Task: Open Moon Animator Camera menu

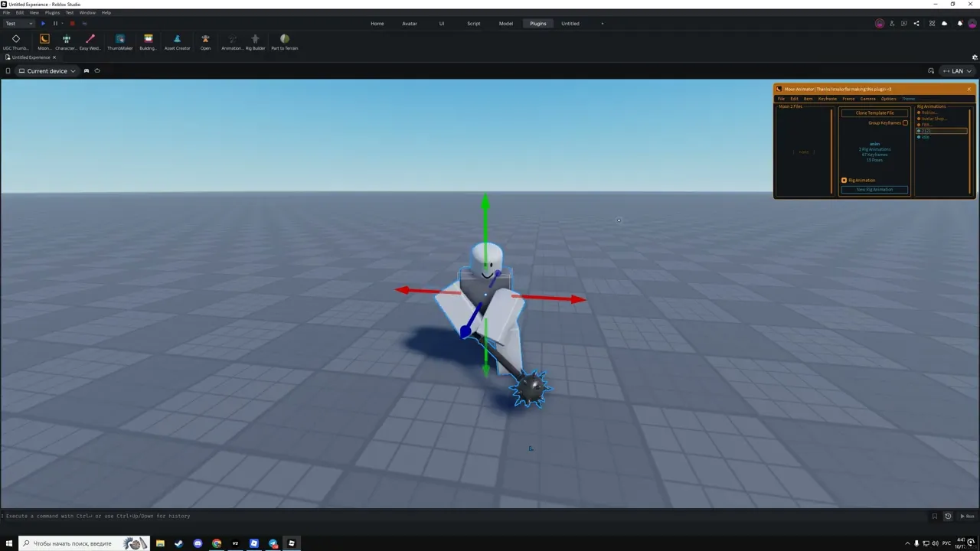Action: (x=867, y=99)
